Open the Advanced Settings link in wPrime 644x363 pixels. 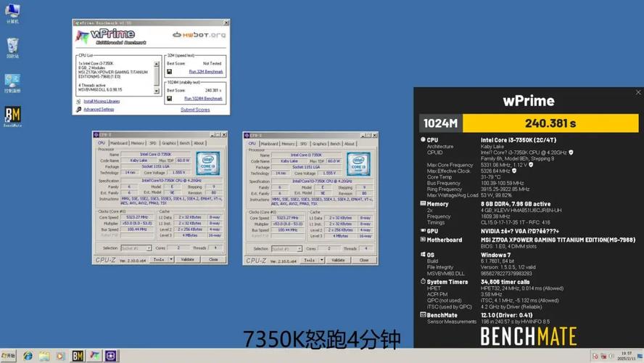99,110
